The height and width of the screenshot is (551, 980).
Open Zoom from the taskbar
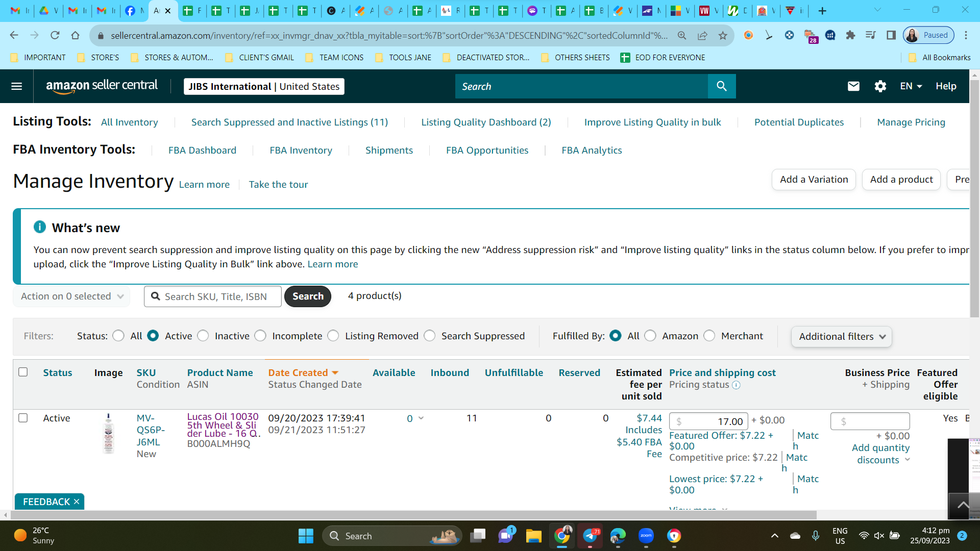coord(646,536)
